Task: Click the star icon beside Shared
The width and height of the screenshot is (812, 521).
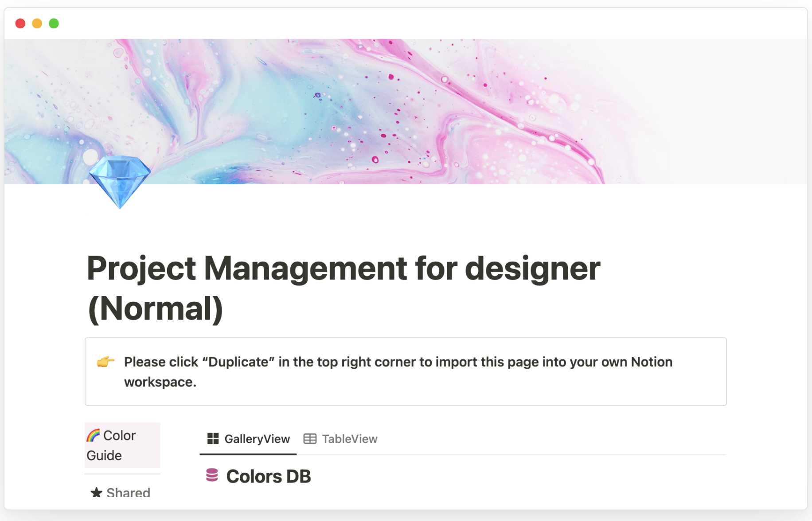Action: coord(96,492)
